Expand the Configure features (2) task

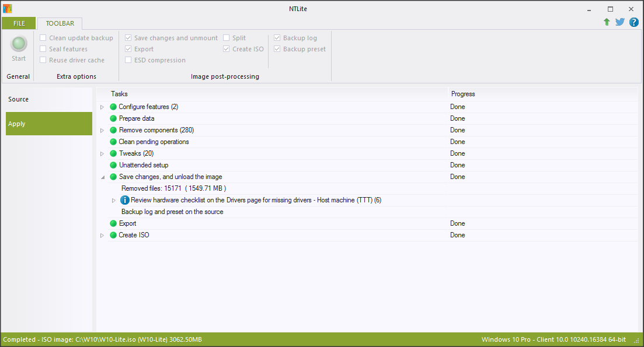click(x=102, y=107)
